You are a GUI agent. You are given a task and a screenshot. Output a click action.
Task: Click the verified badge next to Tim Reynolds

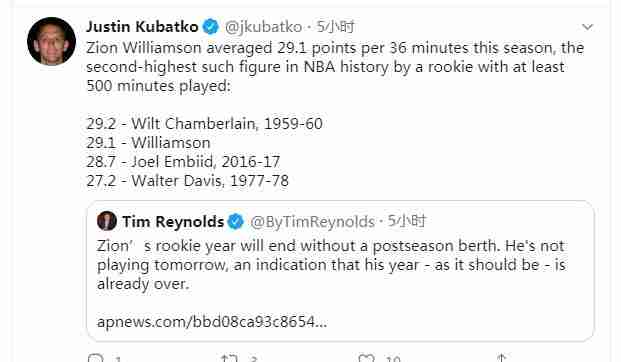[236, 221]
